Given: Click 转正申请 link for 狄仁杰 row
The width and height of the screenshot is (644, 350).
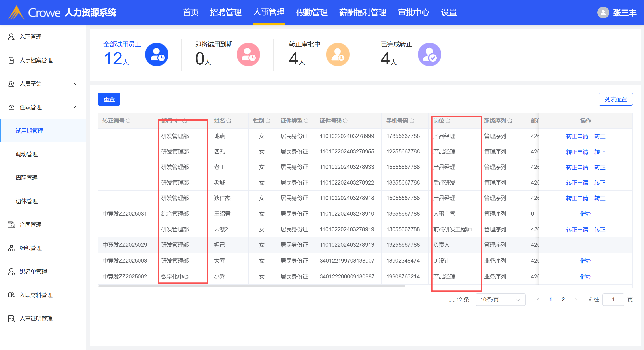Looking at the screenshot, I should click(x=577, y=198).
